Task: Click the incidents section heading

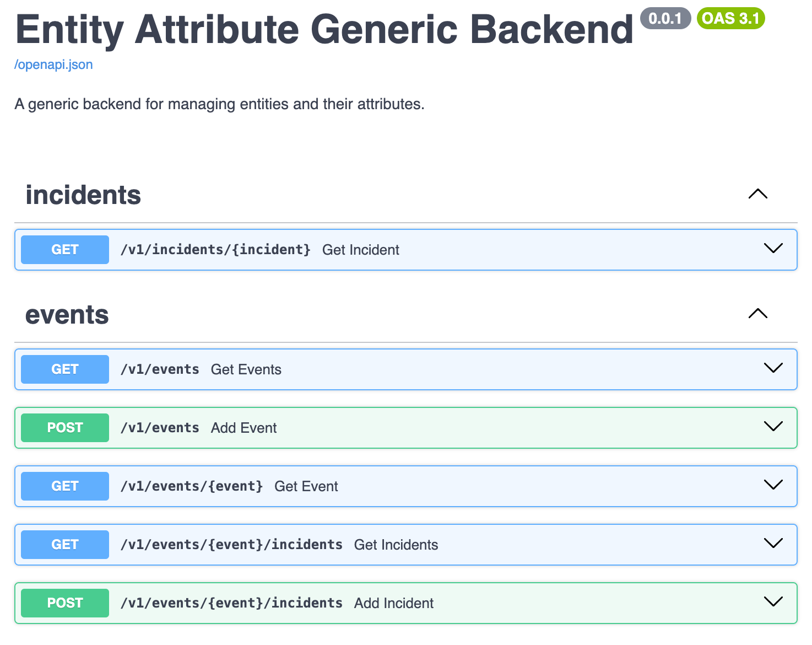Action: click(x=83, y=195)
